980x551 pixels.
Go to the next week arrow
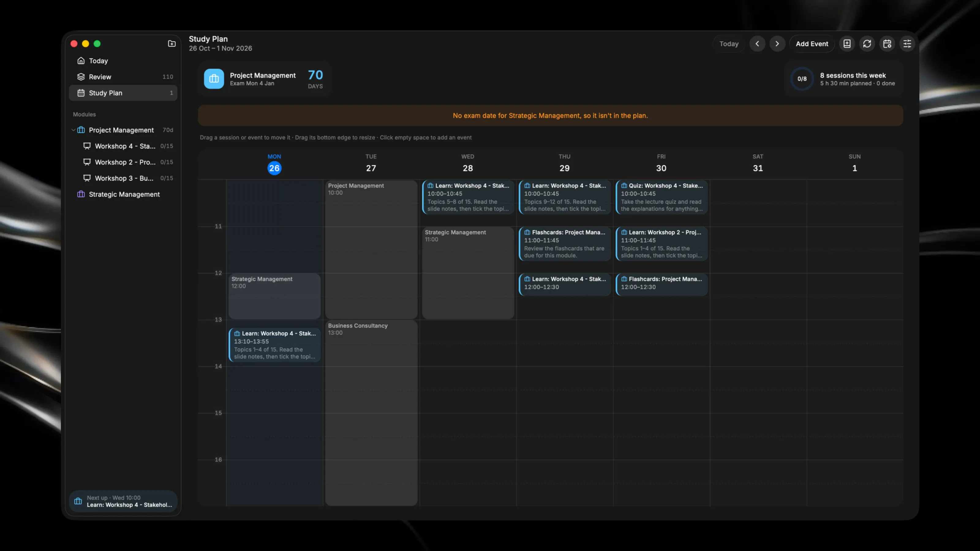click(777, 44)
